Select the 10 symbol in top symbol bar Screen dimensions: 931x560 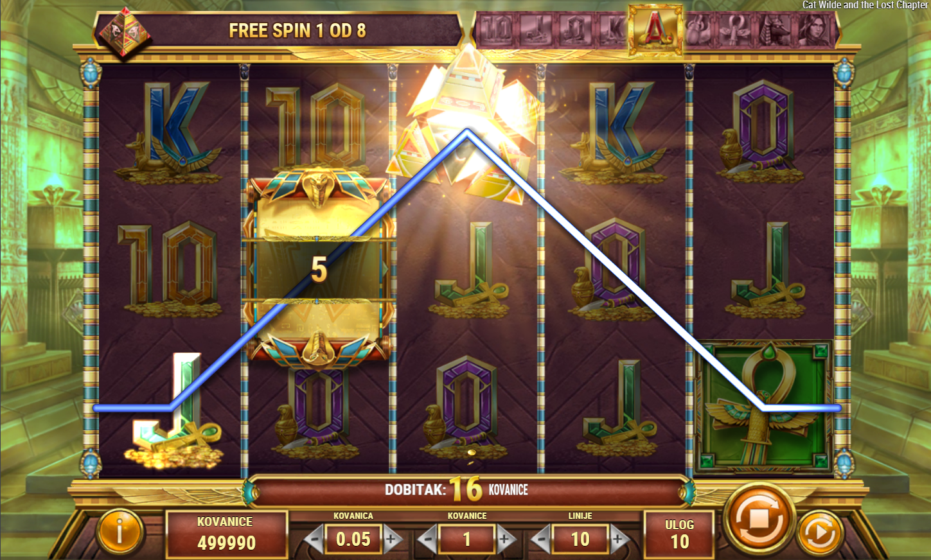pos(497,30)
